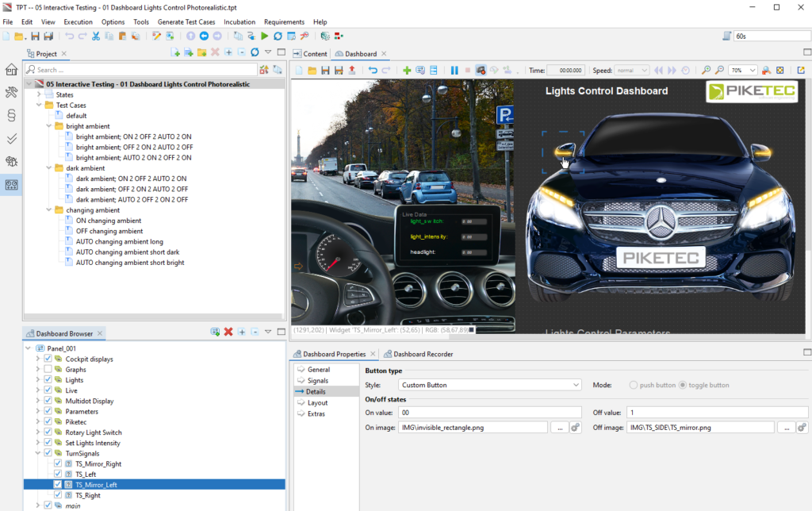Click the zoom out magnifier on dashboard toolbar
812x511 pixels.
pos(719,71)
